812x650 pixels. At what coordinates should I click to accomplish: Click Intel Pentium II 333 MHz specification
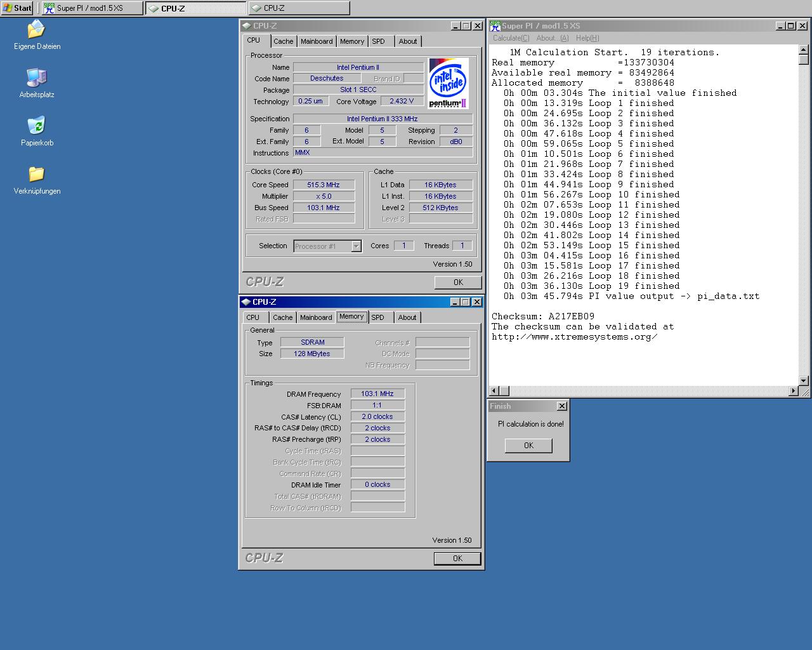pyautogui.click(x=383, y=119)
